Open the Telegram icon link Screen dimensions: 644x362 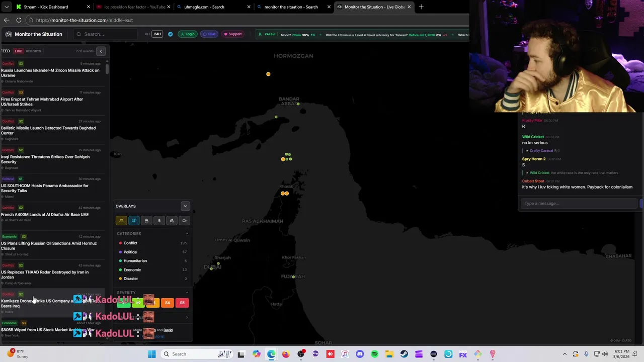pyautogui.click(x=170, y=34)
